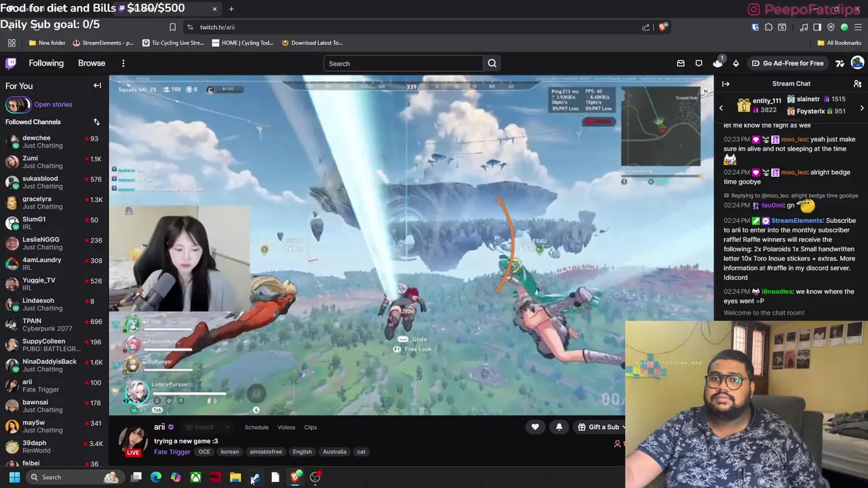The height and width of the screenshot is (488, 868).
Task: Click the arii channel name link
Action: (159, 427)
